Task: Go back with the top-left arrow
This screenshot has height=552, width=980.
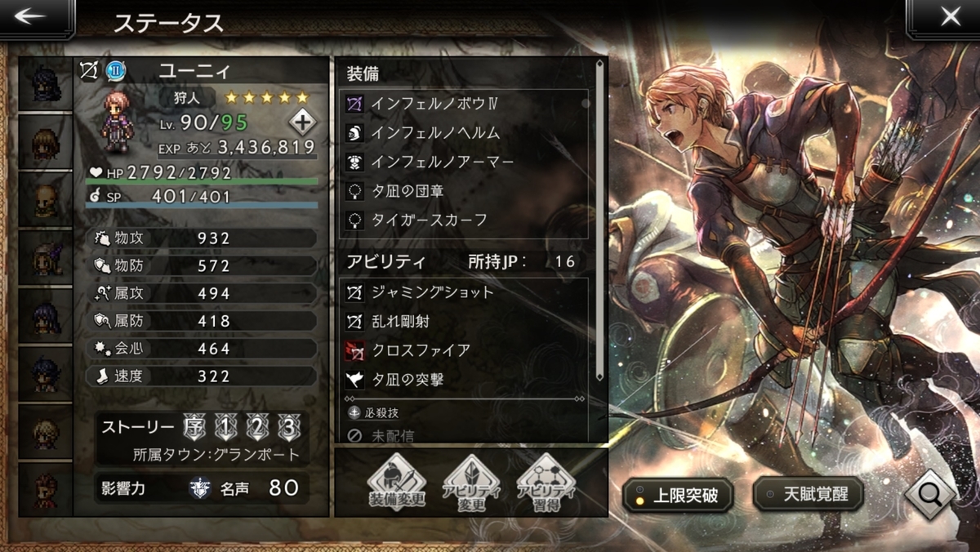Action: (36, 18)
